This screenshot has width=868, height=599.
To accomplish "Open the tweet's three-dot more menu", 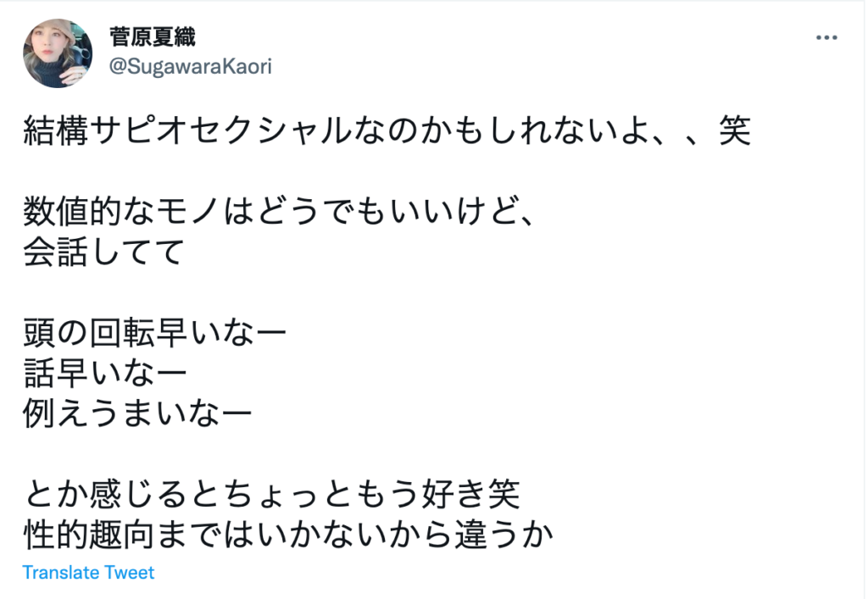I will [826, 37].
